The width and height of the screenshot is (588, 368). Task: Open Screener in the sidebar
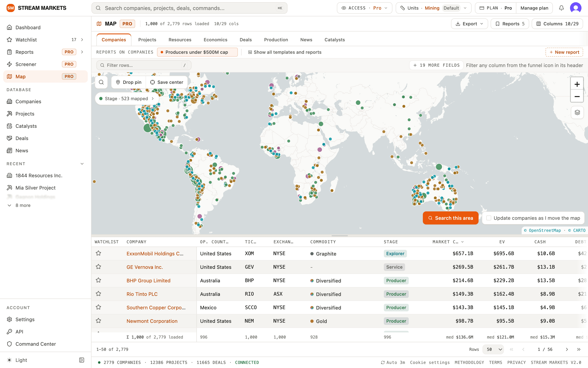(46, 64)
